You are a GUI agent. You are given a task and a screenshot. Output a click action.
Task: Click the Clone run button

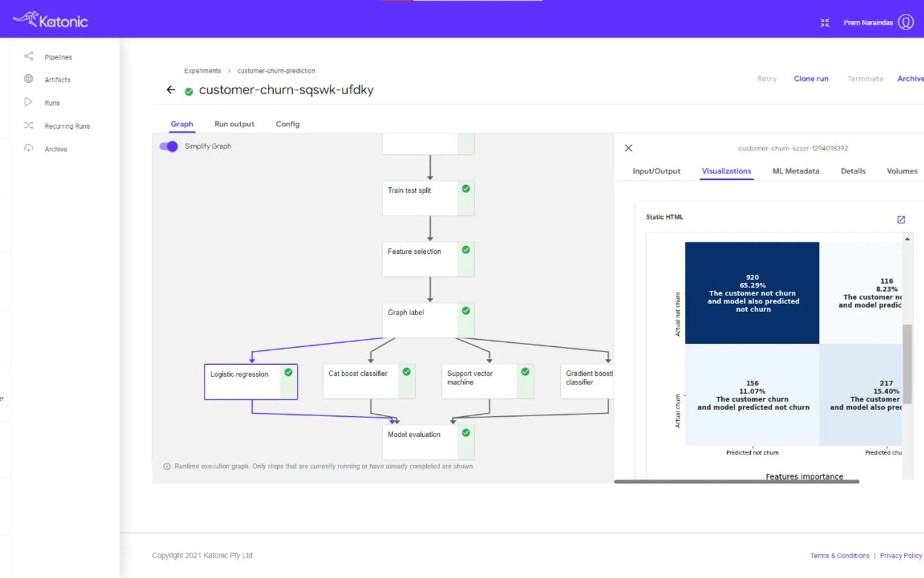(811, 79)
